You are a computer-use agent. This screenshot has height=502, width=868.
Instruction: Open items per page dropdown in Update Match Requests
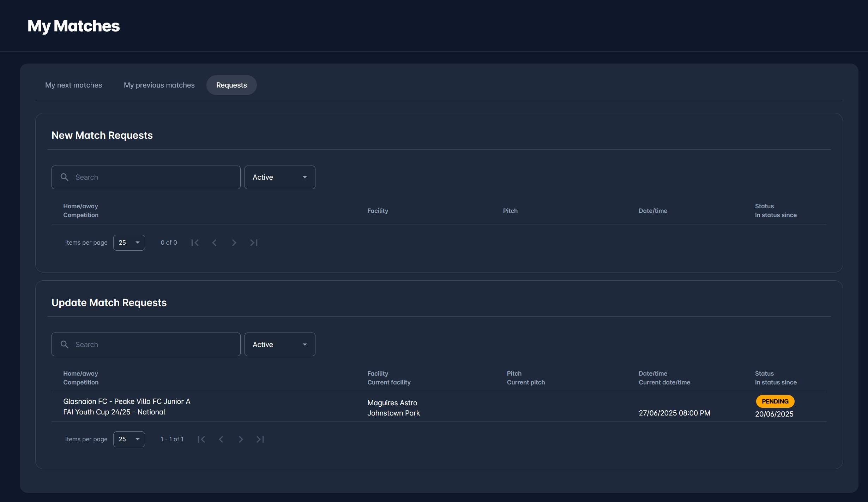tap(129, 439)
